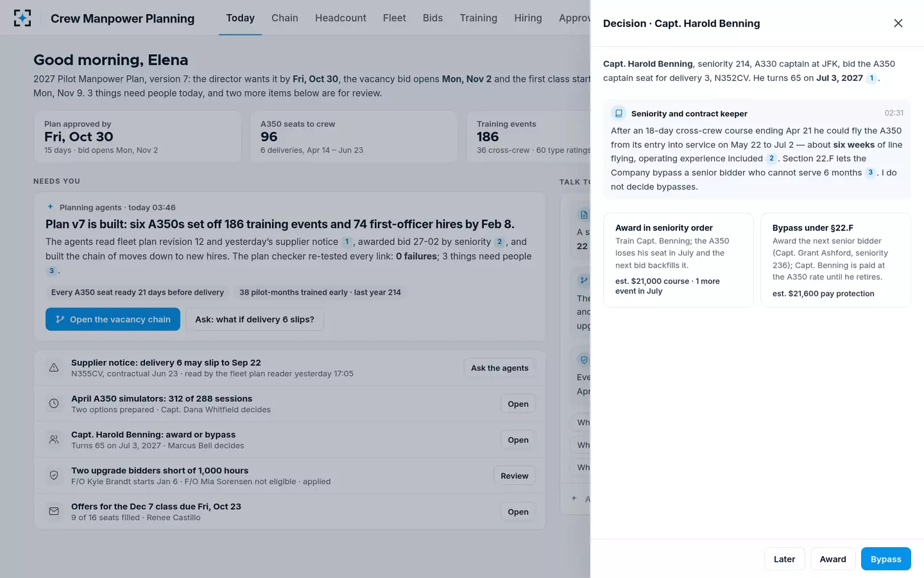Click the Bypass button
This screenshot has width=924, height=578.
coord(886,559)
